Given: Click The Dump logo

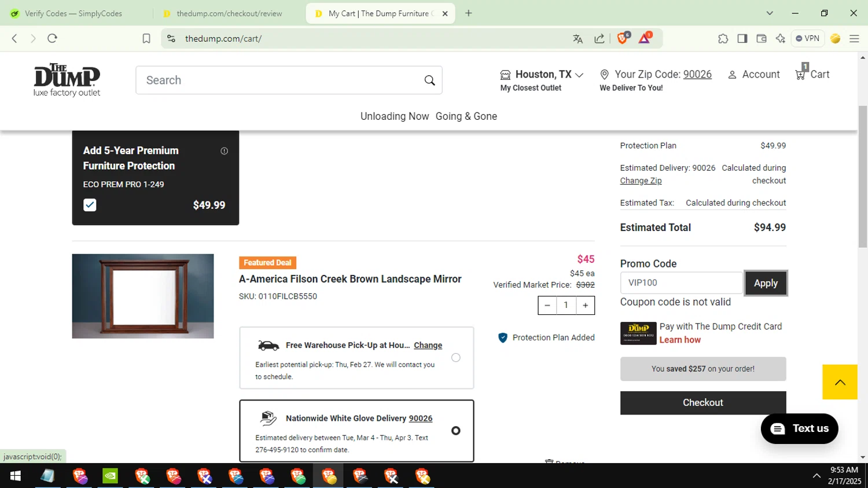Looking at the screenshot, I should [67, 80].
